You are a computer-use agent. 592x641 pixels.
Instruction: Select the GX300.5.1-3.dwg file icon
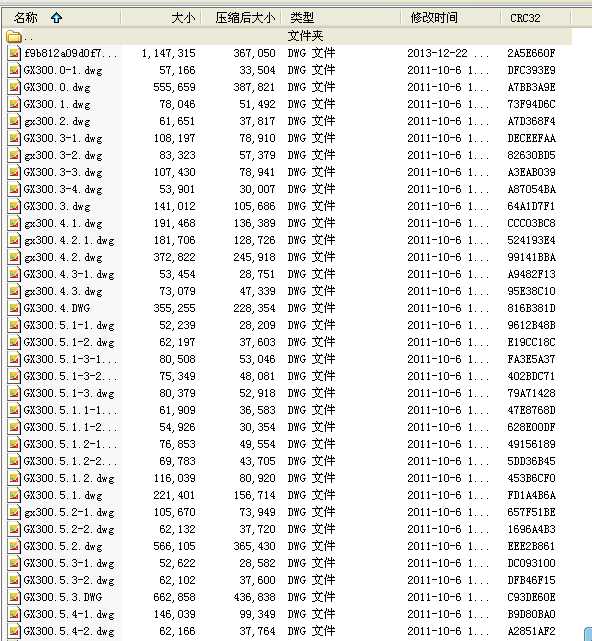(14, 393)
